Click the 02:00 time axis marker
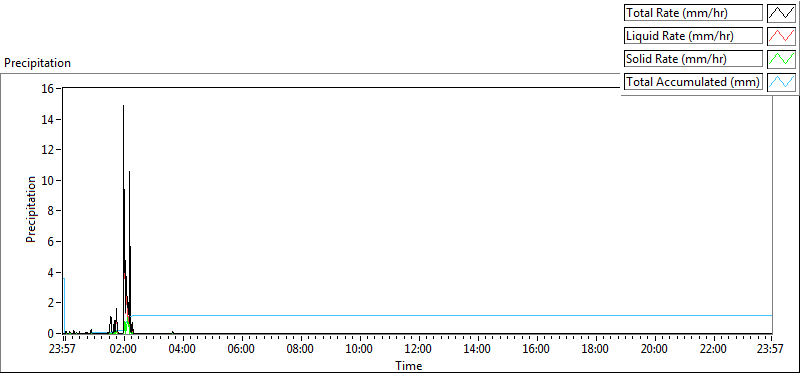This screenshot has width=800, height=373. click(x=123, y=350)
